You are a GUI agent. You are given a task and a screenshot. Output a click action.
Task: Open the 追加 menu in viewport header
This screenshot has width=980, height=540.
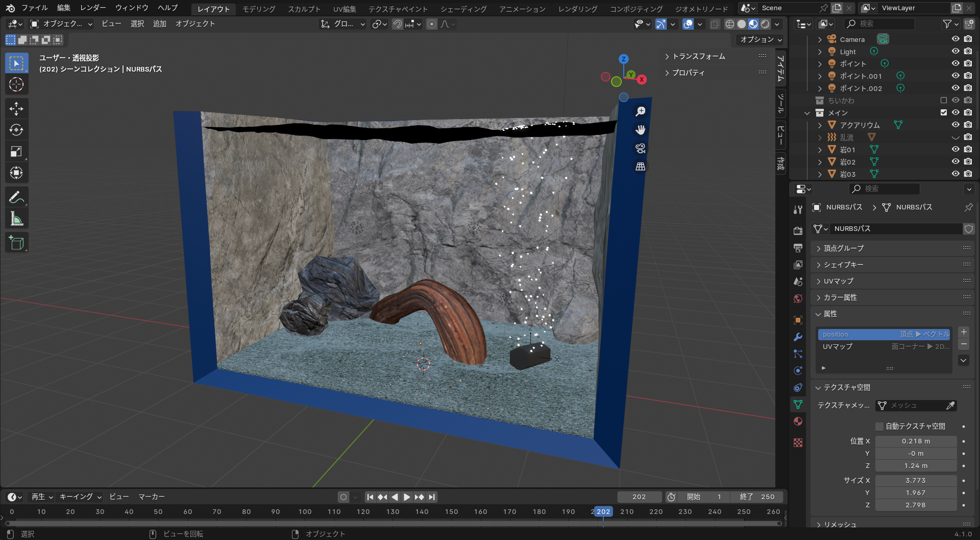(160, 24)
